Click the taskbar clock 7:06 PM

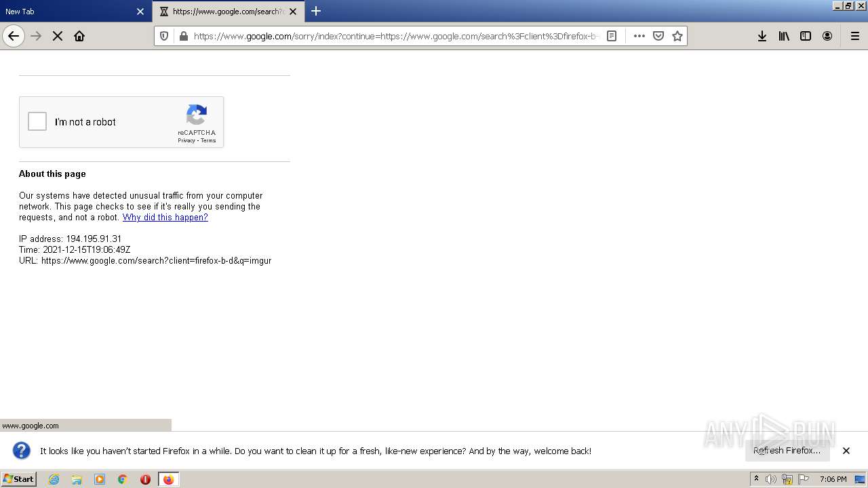(833, 479)
